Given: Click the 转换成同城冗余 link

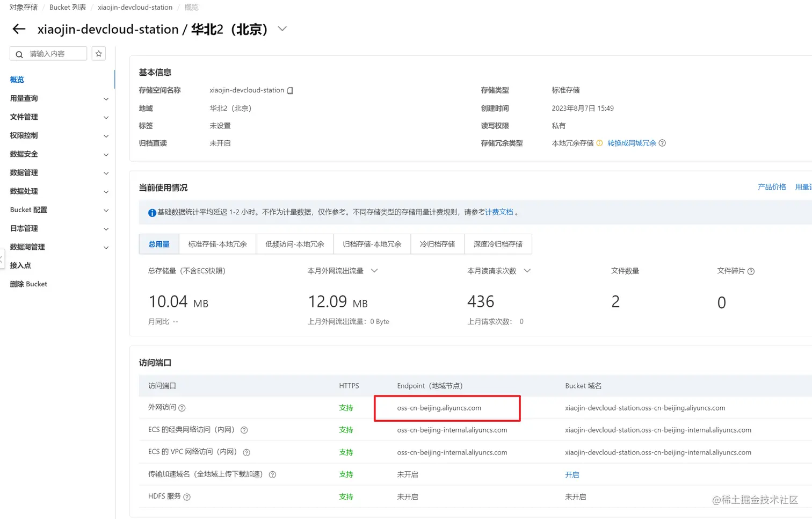Looking at the screenshot, I should tap(632, 143).
